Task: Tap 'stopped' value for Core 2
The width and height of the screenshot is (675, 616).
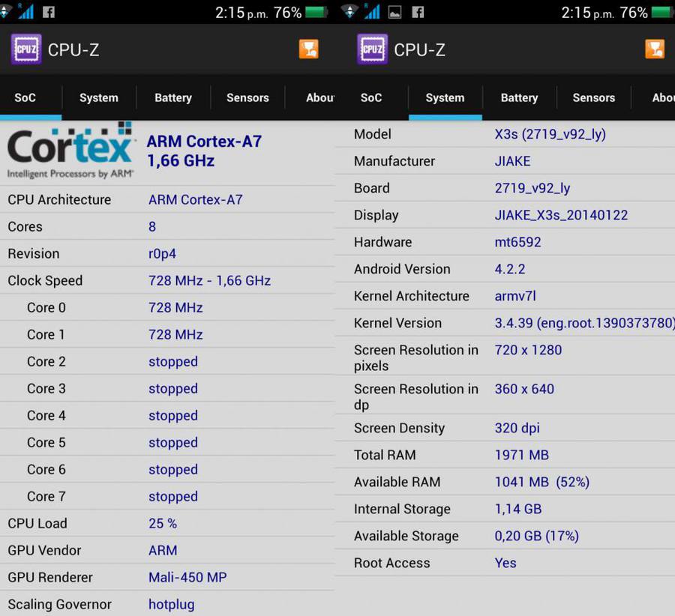Action: [173, 362]
